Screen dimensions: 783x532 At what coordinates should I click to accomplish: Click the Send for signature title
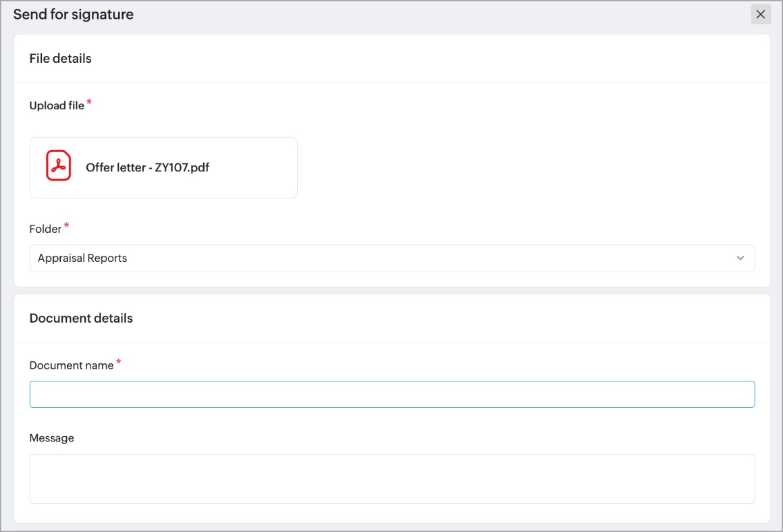click(x=74, y=14)
